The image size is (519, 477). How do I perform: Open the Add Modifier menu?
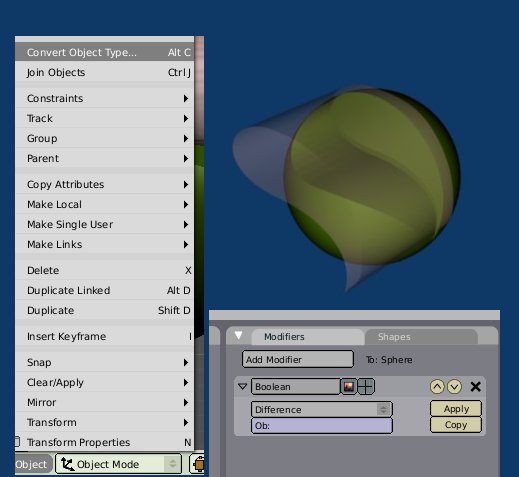tap(298, 359)
